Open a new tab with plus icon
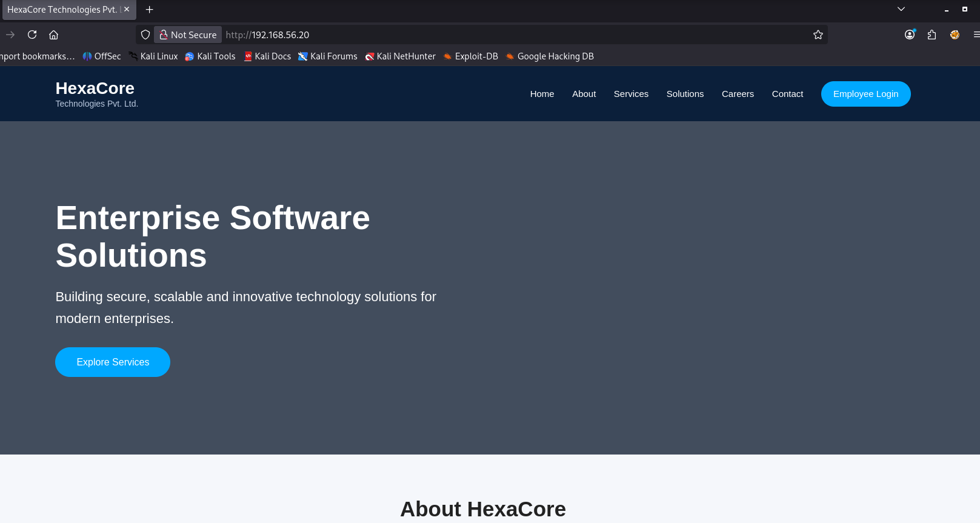The image size is (980, 523). click(x=149, y=10)
